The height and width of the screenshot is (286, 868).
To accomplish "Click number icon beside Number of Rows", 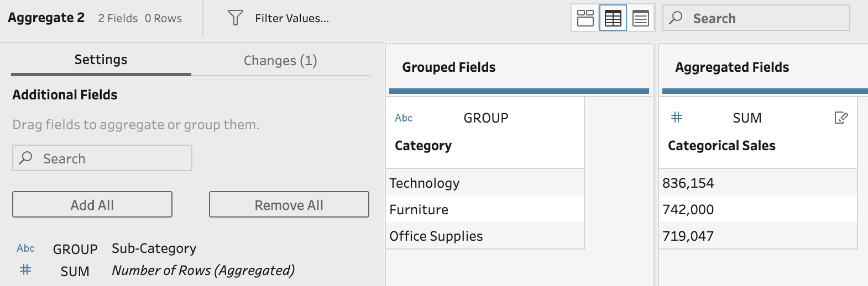I will 25,270.
